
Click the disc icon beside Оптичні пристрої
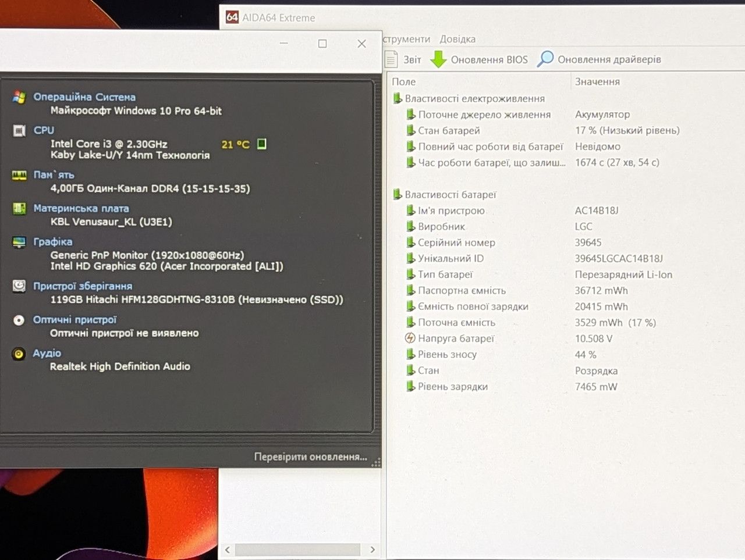19,320
